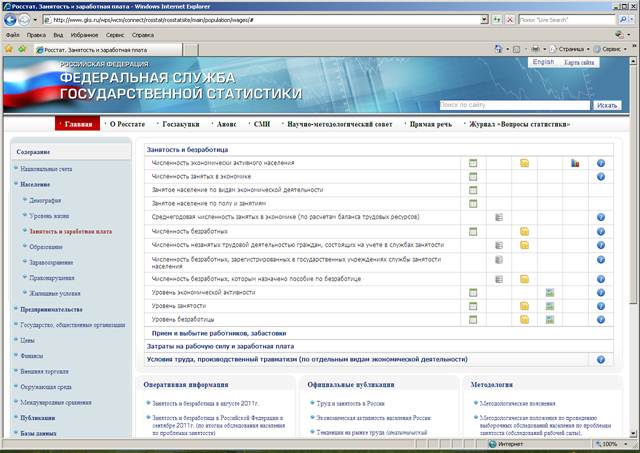The width and height of the screenshot is (640, 453).
Task: Open folder icon for безработных, которым назначено пособие
Action: point(524,279)
